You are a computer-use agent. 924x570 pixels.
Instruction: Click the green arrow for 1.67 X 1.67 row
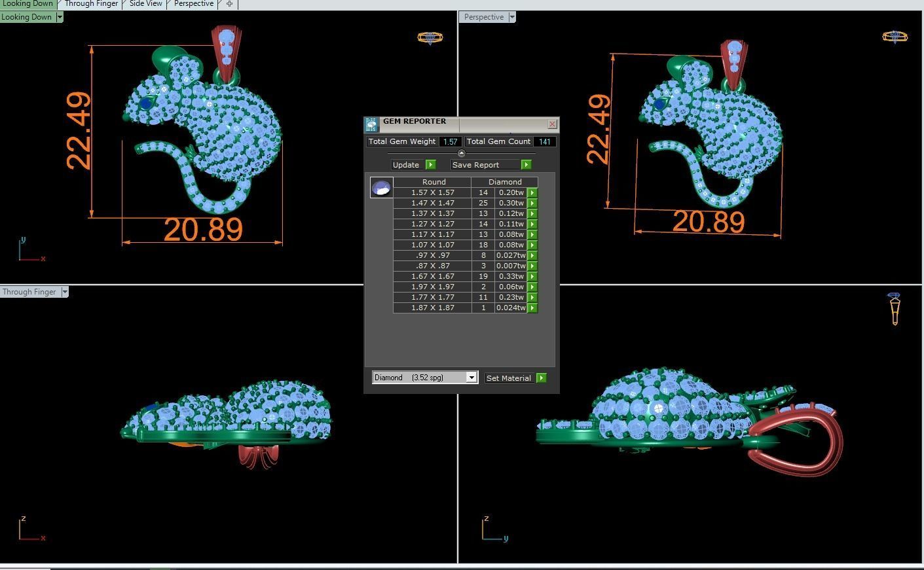(532, 276)
